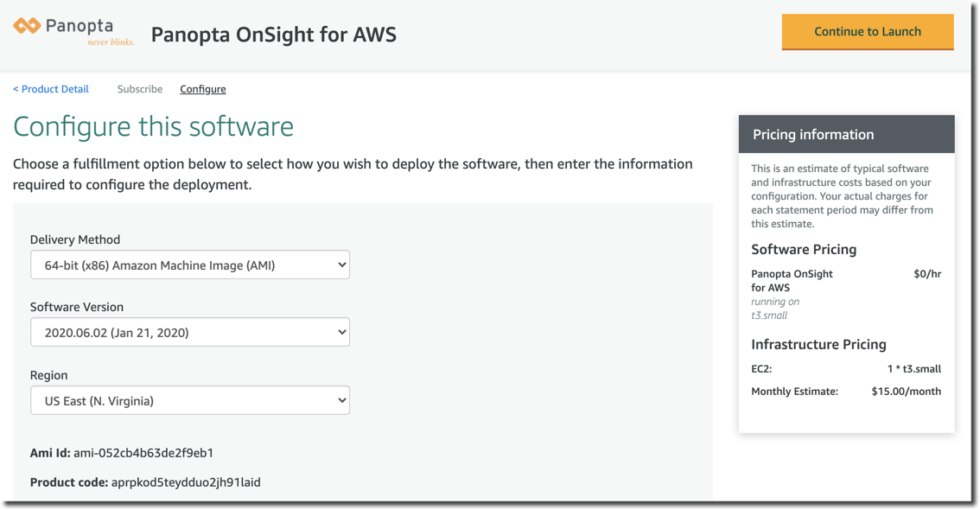Click the Ami Id value ami-052cb4b63de2f9eb1
The height and width of the screenshot is (510, 980).
pos(143,453)
